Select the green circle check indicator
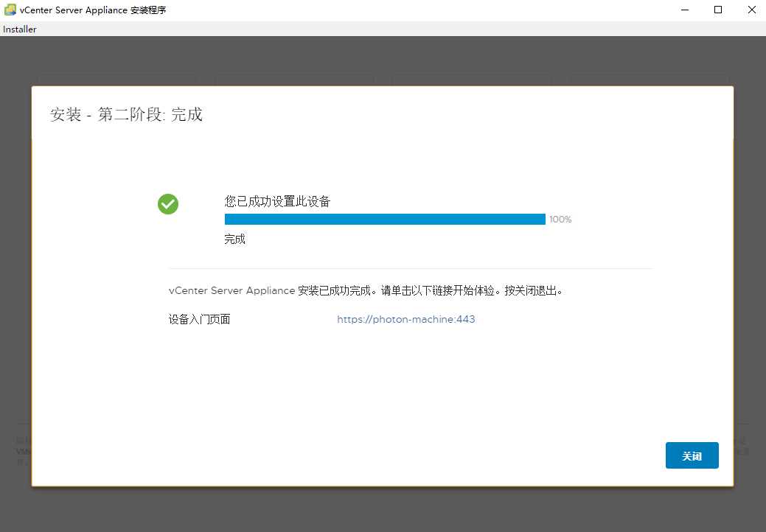Screen dimensions: 766x532 pos(168,204)
